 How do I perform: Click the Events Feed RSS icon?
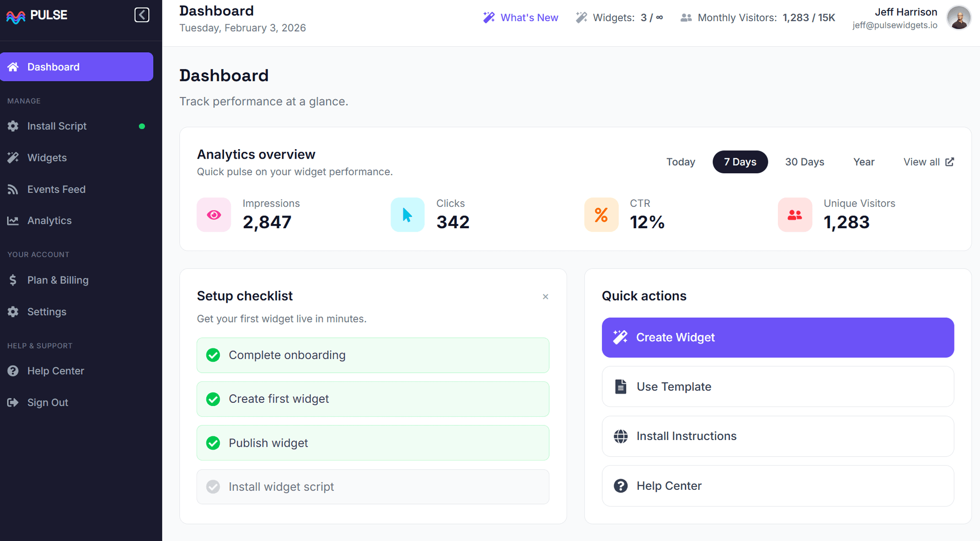13,189
